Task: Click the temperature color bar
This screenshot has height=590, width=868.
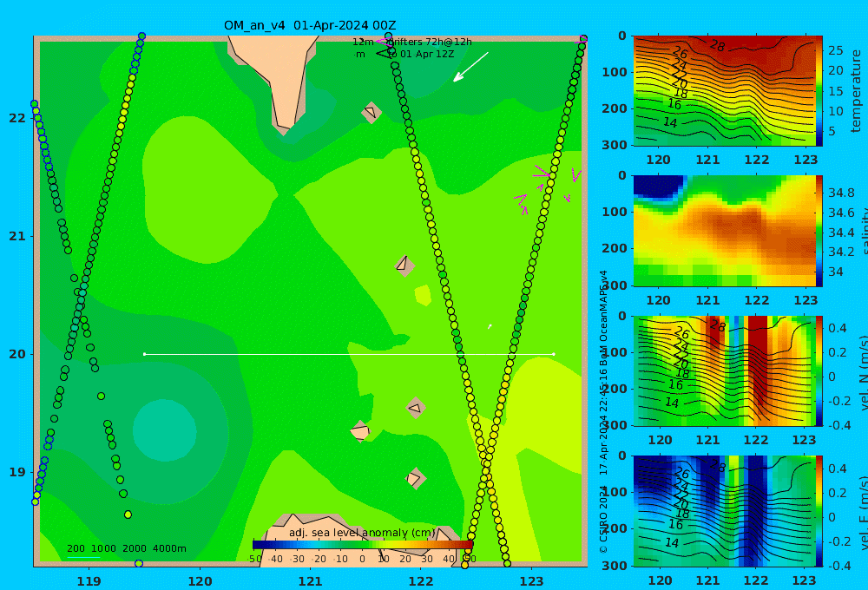Action: coord(819,91)
